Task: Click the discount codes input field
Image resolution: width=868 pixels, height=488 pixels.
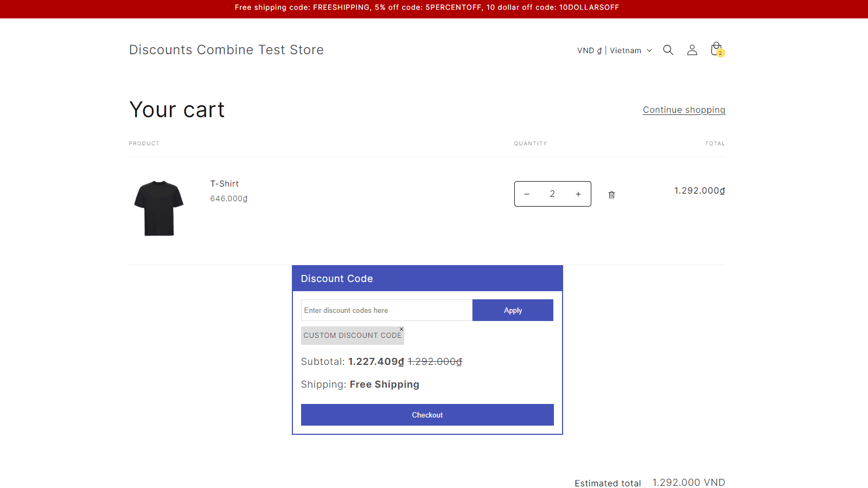Action: point(386,310)
